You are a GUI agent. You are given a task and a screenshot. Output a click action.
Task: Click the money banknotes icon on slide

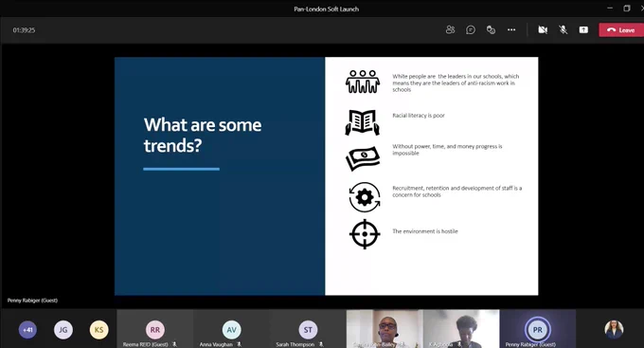pos(363,158)
